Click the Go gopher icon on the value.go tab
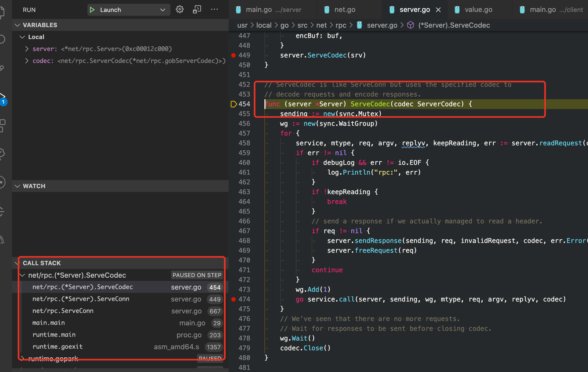 tap(457, 10)
